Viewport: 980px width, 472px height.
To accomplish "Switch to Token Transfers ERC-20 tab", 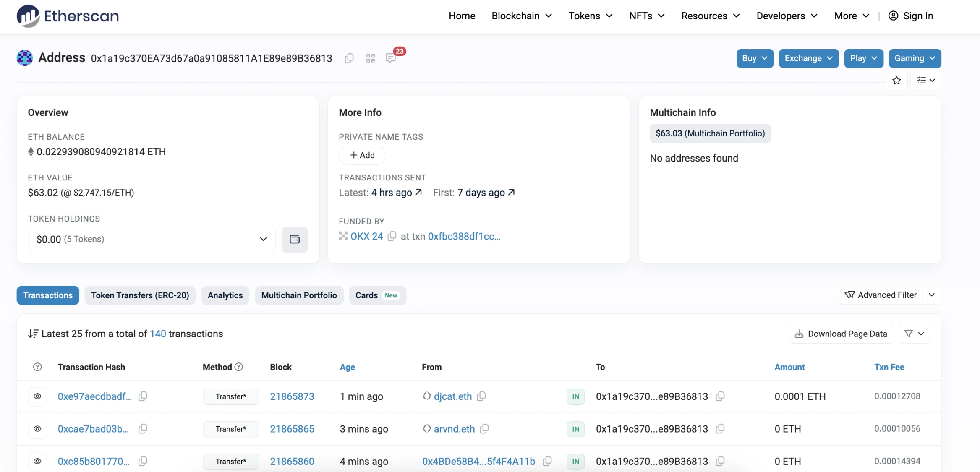I will [139, 295].
